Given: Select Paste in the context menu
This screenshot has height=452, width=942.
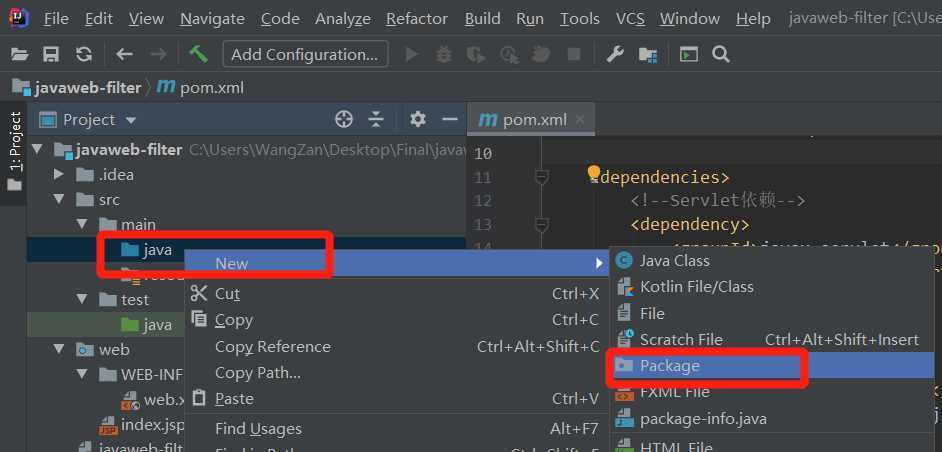Looking at the screenshot, I should pos(395,399).
